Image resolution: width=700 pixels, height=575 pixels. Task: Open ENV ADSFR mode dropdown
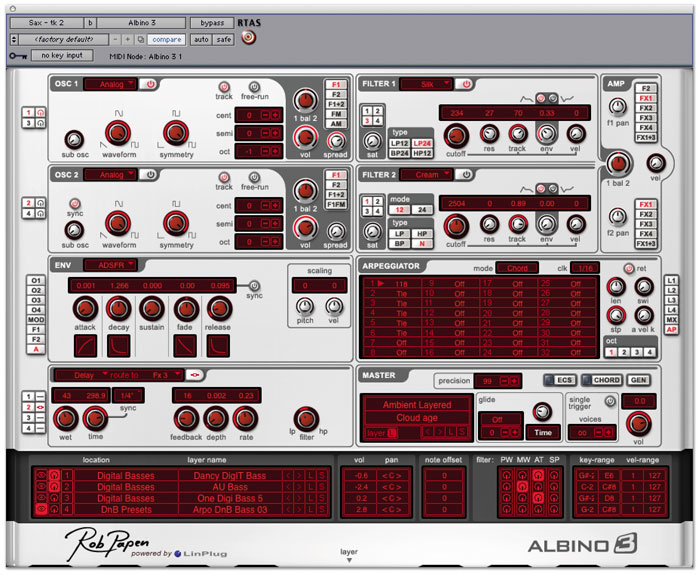pyautogui.click(x=110, y=265)
